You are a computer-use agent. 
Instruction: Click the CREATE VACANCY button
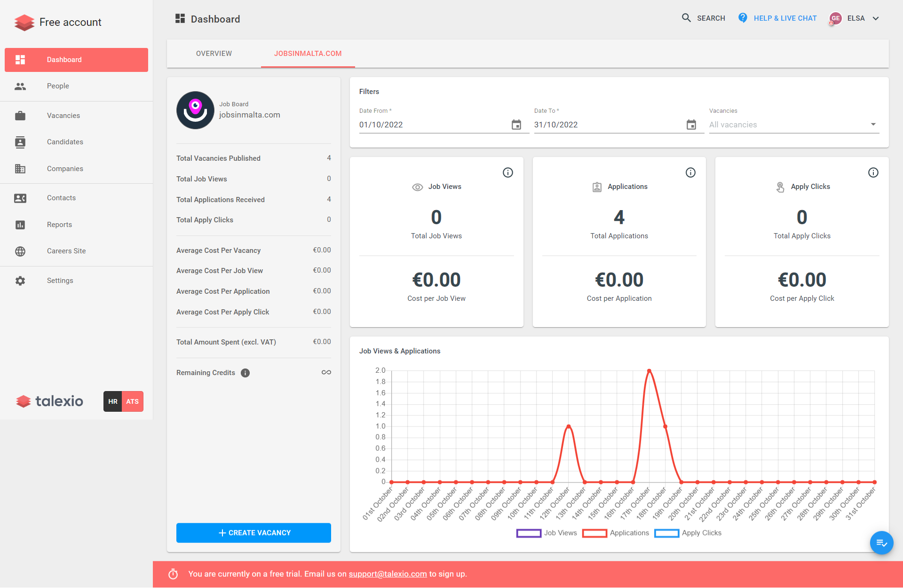pos(253,533)
